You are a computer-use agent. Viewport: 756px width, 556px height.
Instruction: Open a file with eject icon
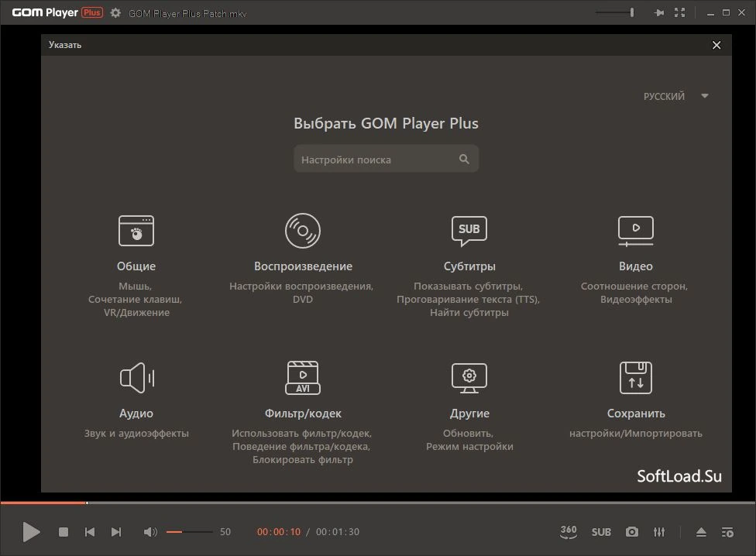point(702,532)
